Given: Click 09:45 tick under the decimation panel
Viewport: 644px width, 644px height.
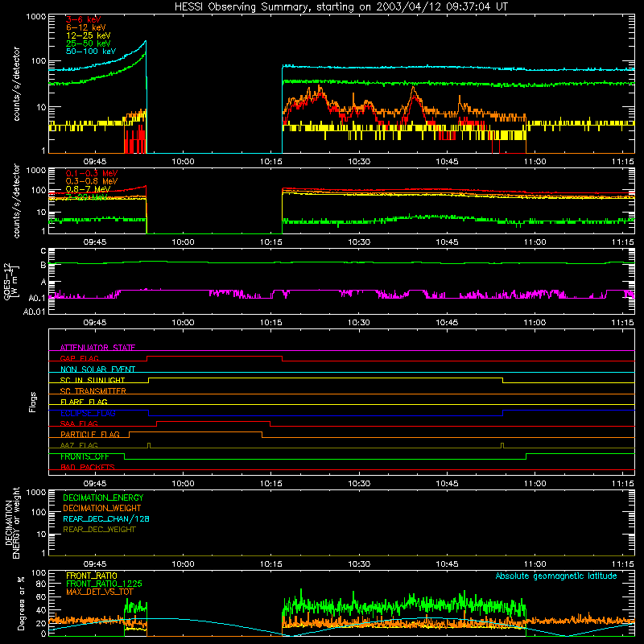Looking at the screenshot, I should pyautogui.click(x=95, y=564).
